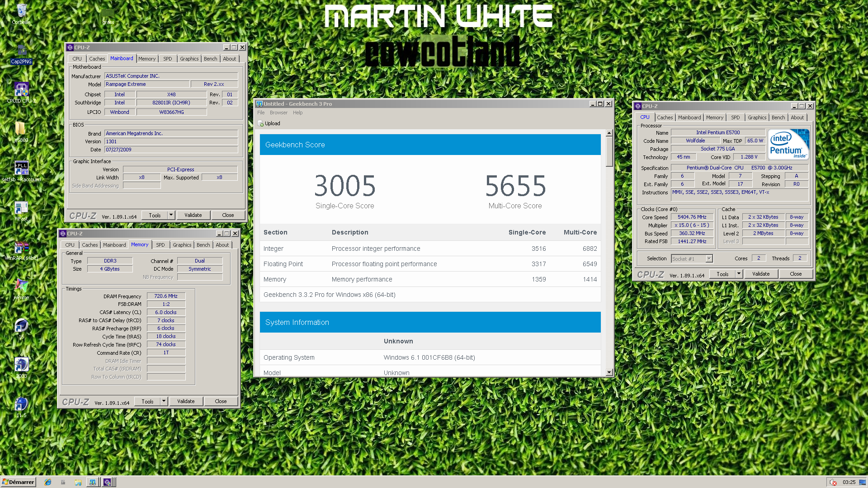Click Close in Memory CPU-Z window
868x488 pixels.
click(221, 401)
